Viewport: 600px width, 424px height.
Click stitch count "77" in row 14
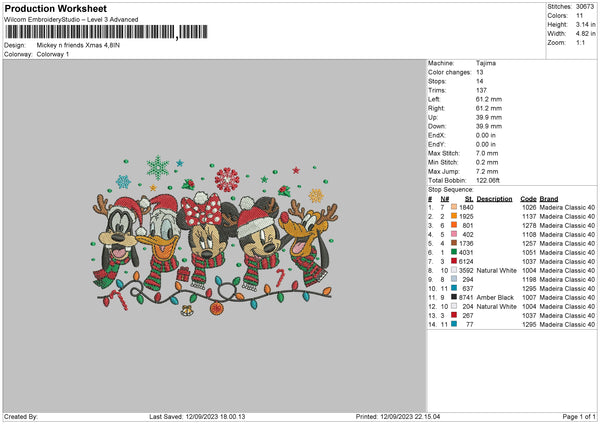[470, 324]
